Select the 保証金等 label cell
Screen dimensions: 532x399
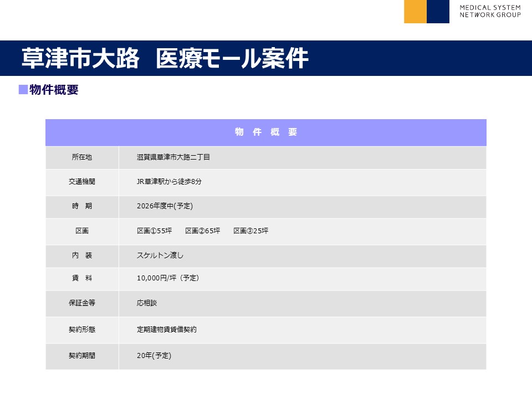point(82,304)
